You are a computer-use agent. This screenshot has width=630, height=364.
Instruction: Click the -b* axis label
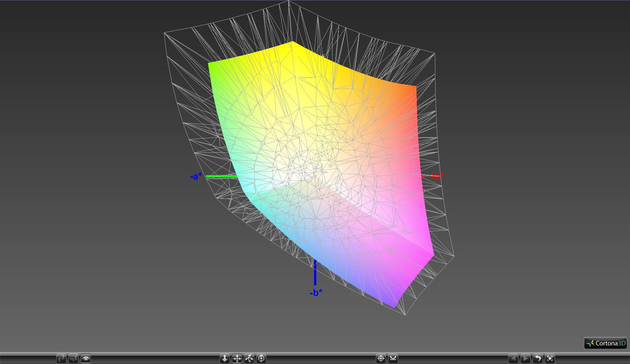point(316,293)
